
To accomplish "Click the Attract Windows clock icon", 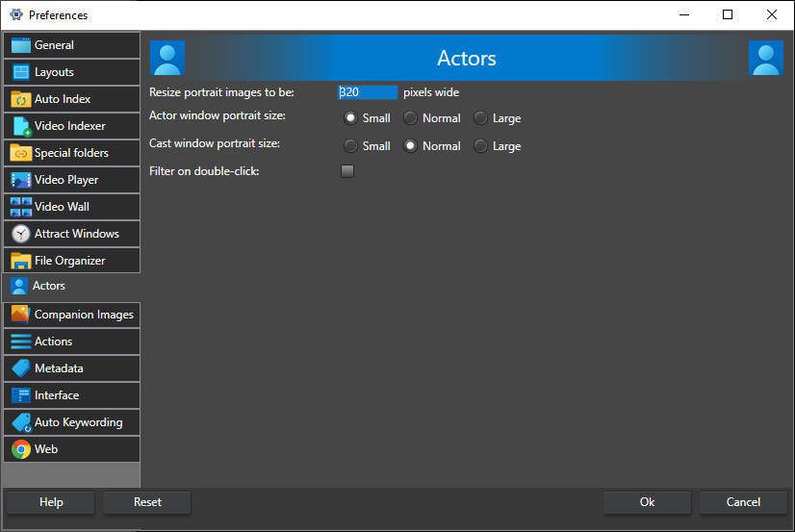I will tap(20, 234).
